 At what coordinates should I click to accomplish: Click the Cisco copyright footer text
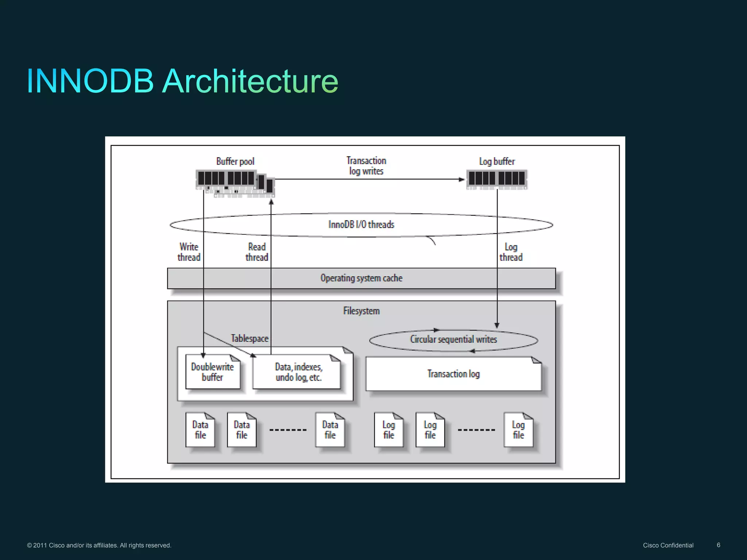[x=99, y=545]
